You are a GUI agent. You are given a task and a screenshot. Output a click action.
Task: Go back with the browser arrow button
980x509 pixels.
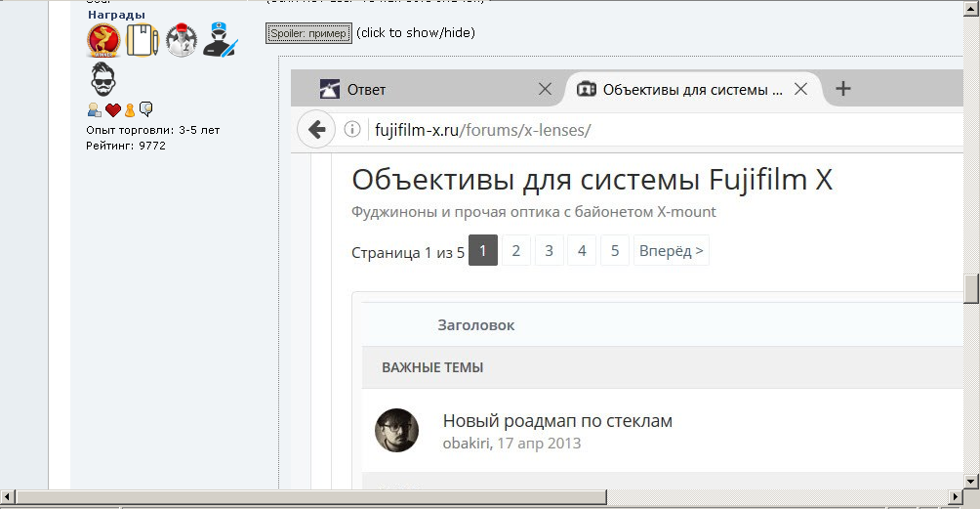(316, 129)
